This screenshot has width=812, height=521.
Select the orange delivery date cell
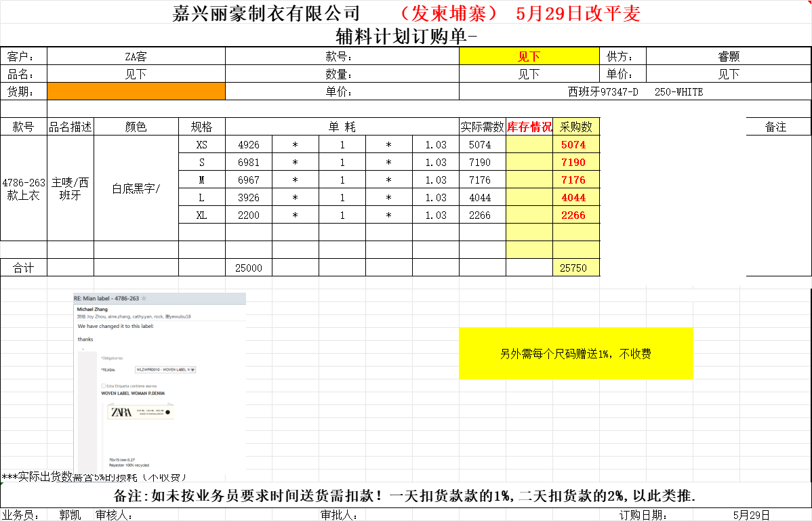(136, 91)
